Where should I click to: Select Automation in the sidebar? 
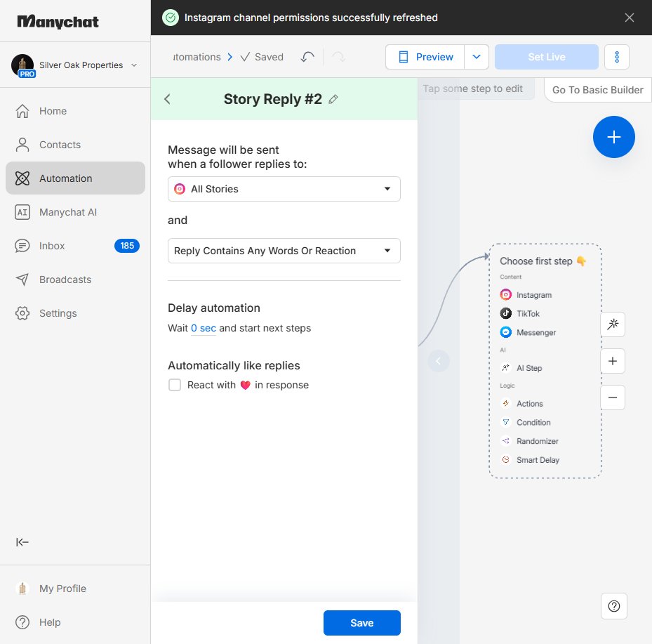pyautogui.click(x=75, y=178)
